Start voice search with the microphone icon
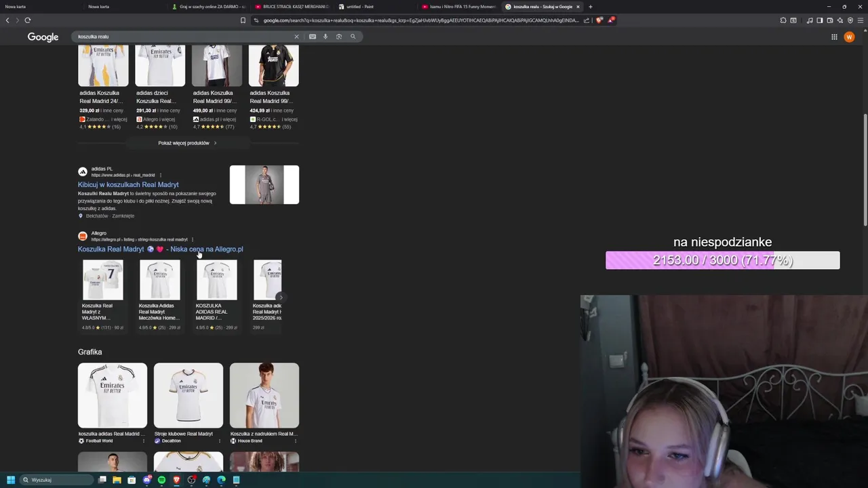Image resolution: width=868 pixels, height=488 pixels. (x=325, y=37)
